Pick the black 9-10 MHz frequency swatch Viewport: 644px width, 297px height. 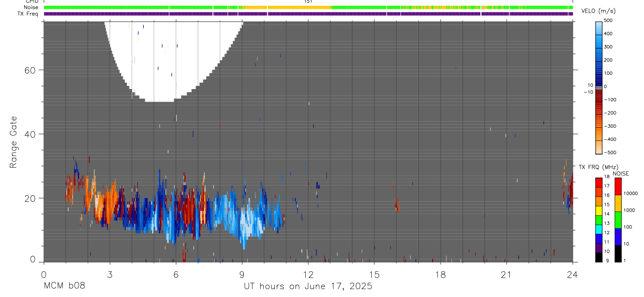(x=598, y=257)
